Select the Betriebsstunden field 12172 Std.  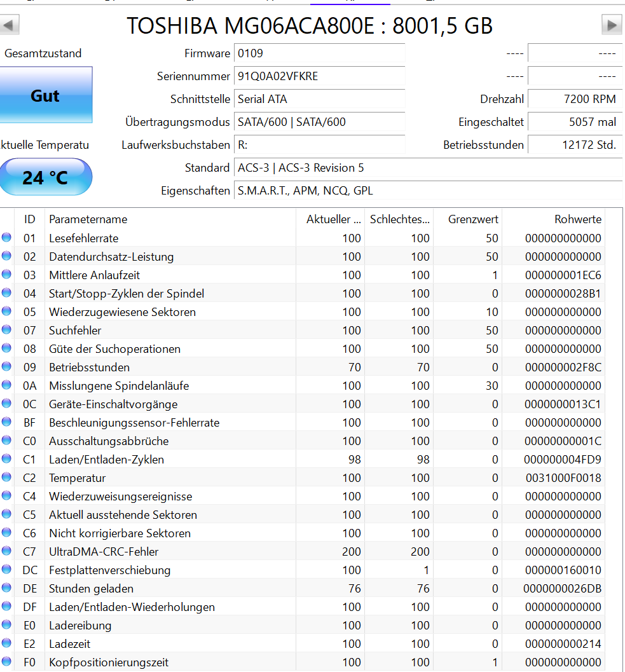click(575, 145)
